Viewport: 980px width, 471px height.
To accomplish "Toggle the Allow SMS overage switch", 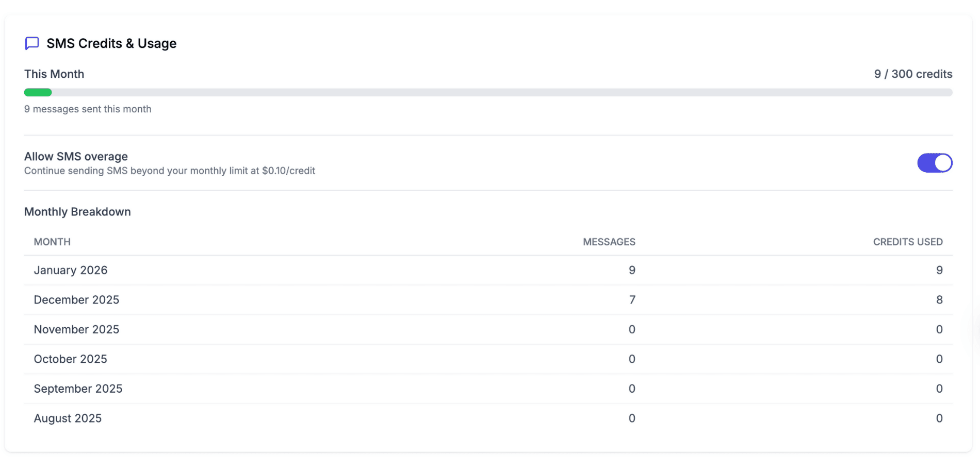I will [x=934, y=163].
